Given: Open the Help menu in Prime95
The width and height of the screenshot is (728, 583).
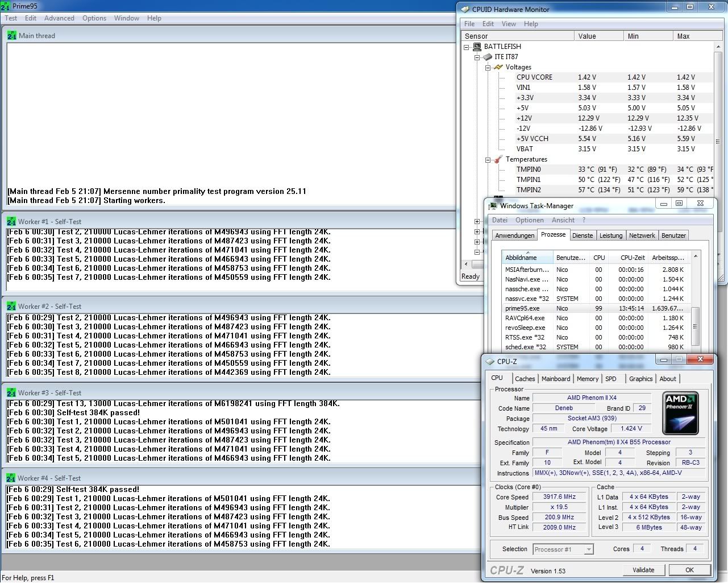Looking at the screenshot, I should (x=154, y=18).
